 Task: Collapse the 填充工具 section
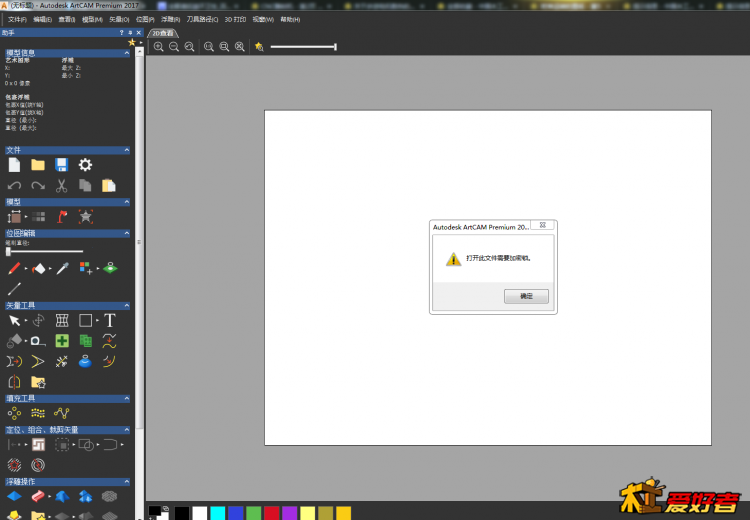click(x=127, y=398)
